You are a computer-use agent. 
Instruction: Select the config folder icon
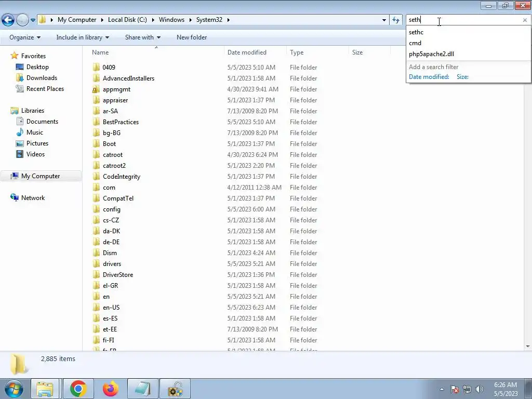point(96,209)
